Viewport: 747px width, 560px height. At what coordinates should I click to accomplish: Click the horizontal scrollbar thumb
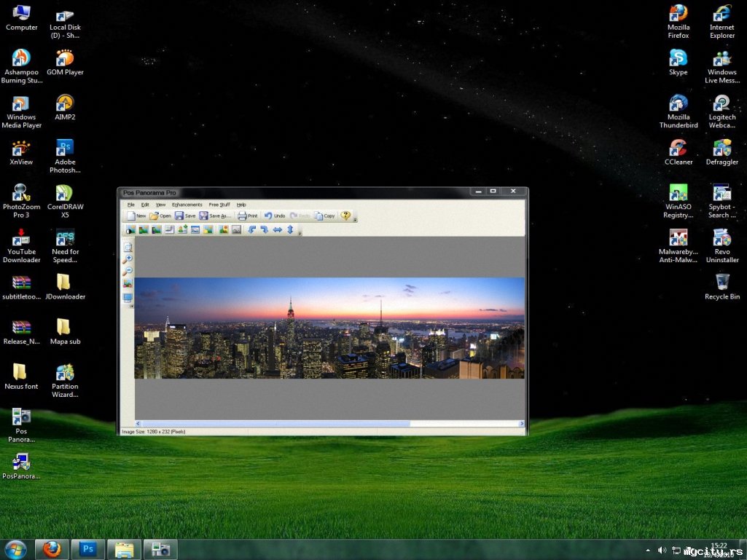click(x=275, y=423)
